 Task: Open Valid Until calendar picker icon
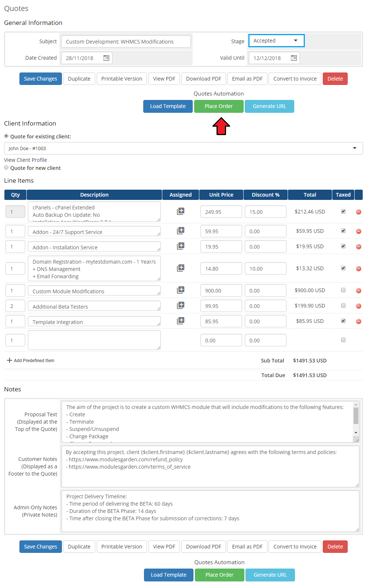294,58
